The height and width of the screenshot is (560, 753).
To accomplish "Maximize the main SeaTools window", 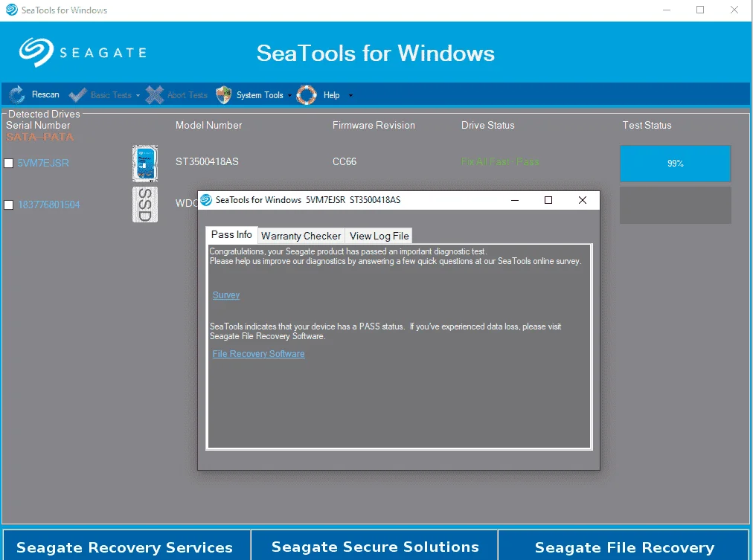I will (x=700, y=10).
